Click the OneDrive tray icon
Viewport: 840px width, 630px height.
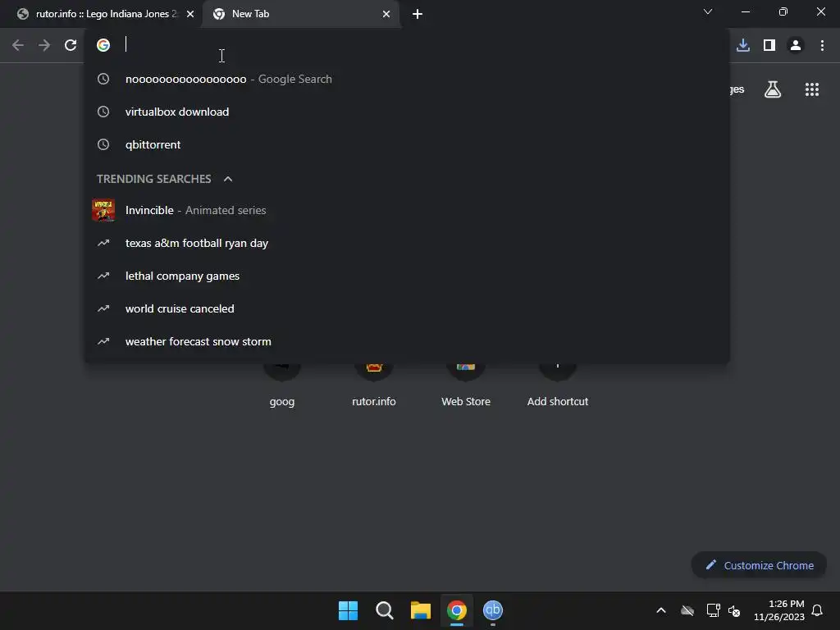coord(687,610)
